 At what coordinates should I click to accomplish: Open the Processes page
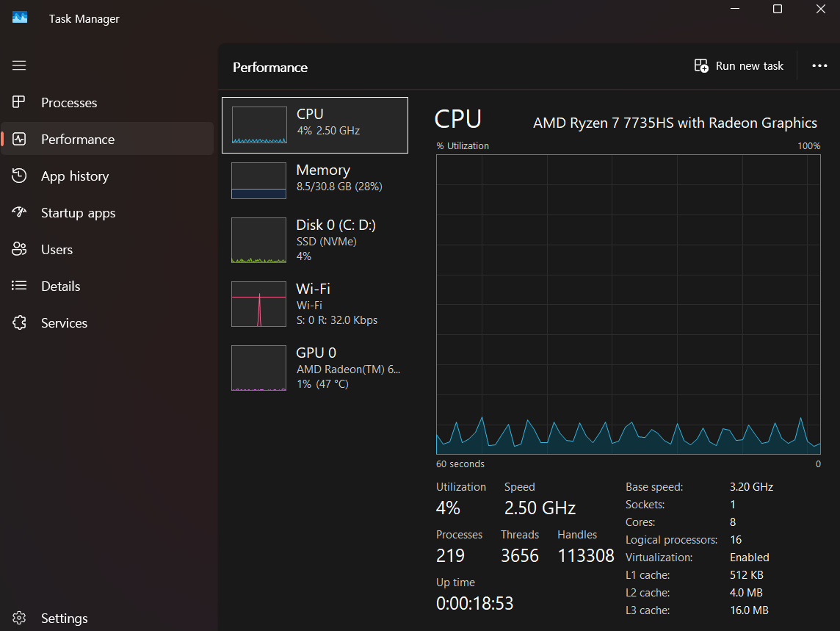[x=107, y=102]
